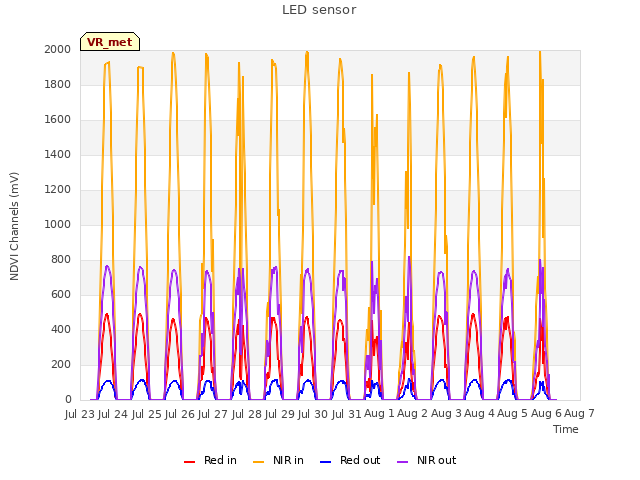Viewport: 640px width, 480px height.
Task: Toggle the Red in legend entry
Action: pyautogui.click(x=210, y=460)
